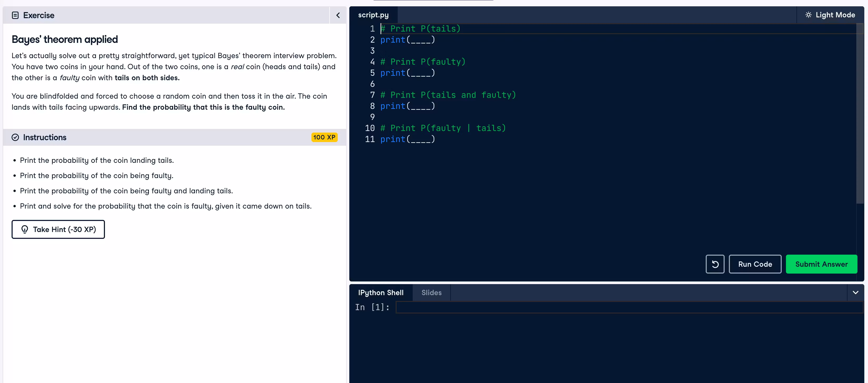Click the print statement on line 11
The height and width of the screenshot is (383, 868).
tap(407, 139)
